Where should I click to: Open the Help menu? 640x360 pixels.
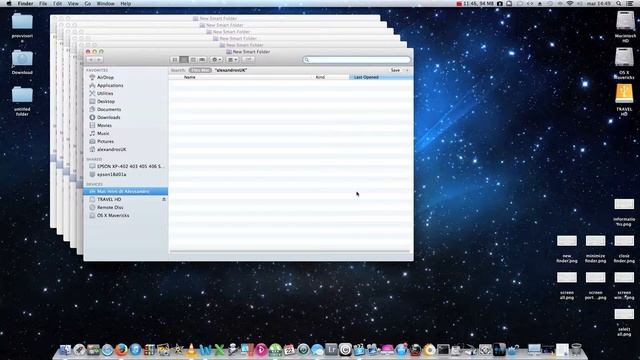tap(126, 3)
